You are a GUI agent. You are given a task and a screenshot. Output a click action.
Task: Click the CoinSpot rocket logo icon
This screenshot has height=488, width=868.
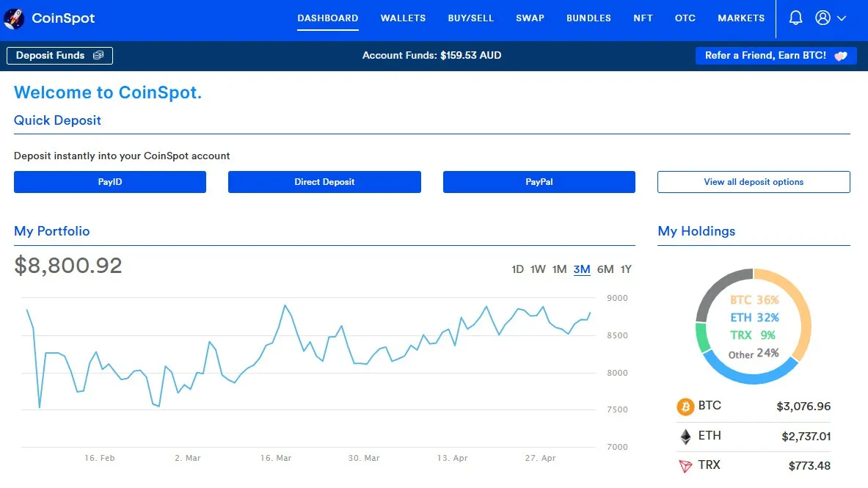(14, 18)
